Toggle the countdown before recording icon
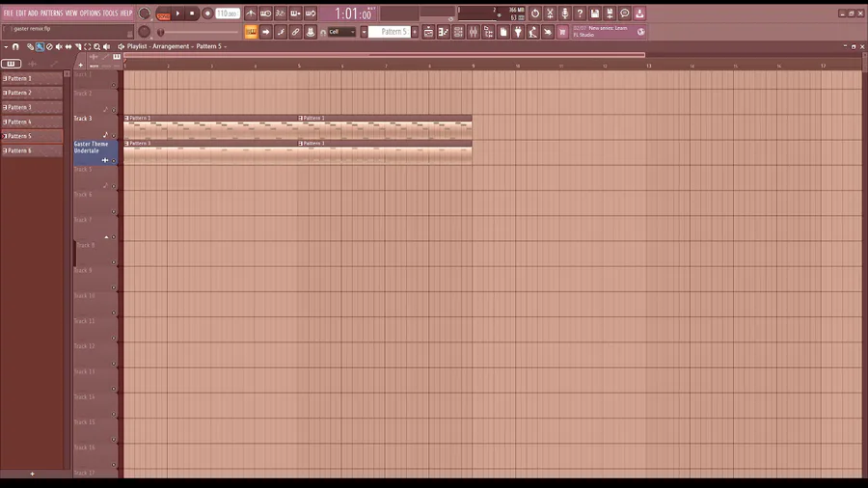The image size is (868, 488). [x=281, y=14]
